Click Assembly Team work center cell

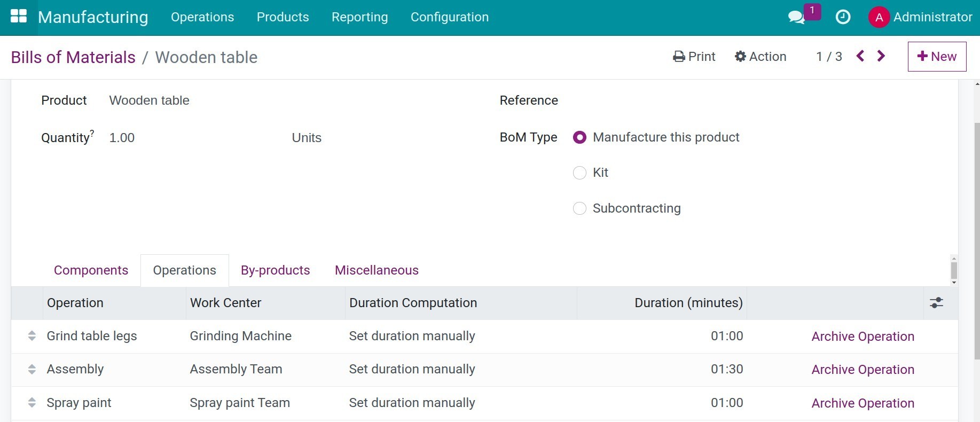click(x=236, y=369)
